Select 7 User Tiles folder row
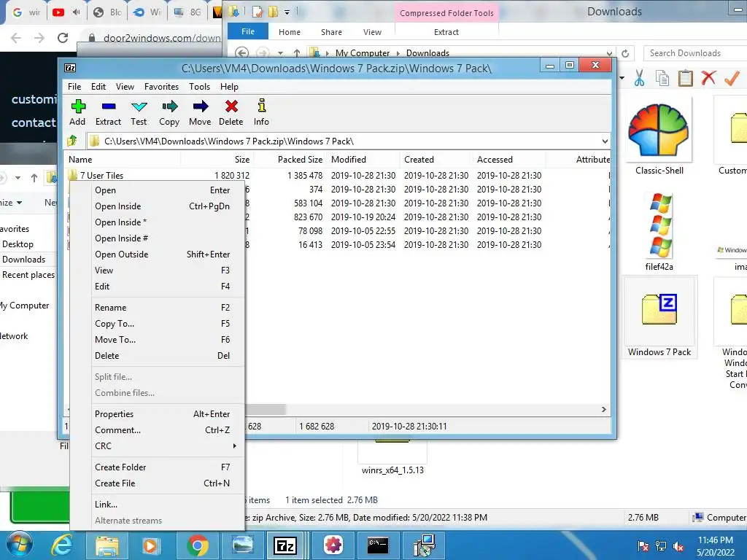This screenshot has height=560, width=747. (x=337, y=175)
